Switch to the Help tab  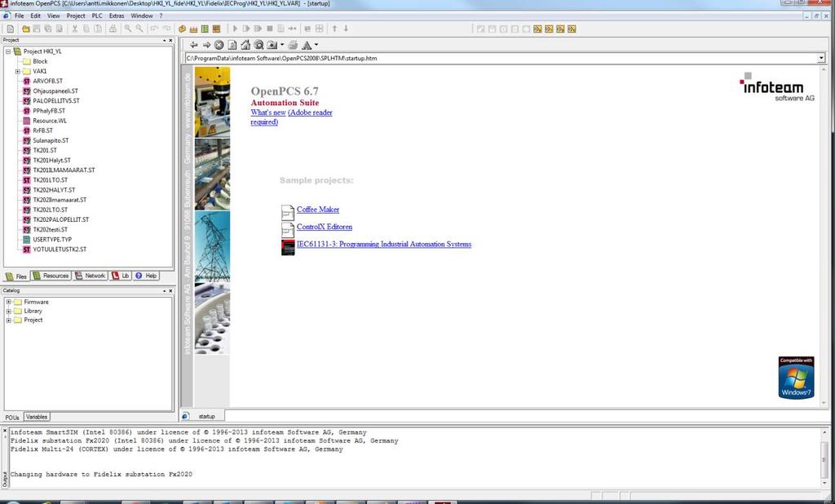pos(146,276)
